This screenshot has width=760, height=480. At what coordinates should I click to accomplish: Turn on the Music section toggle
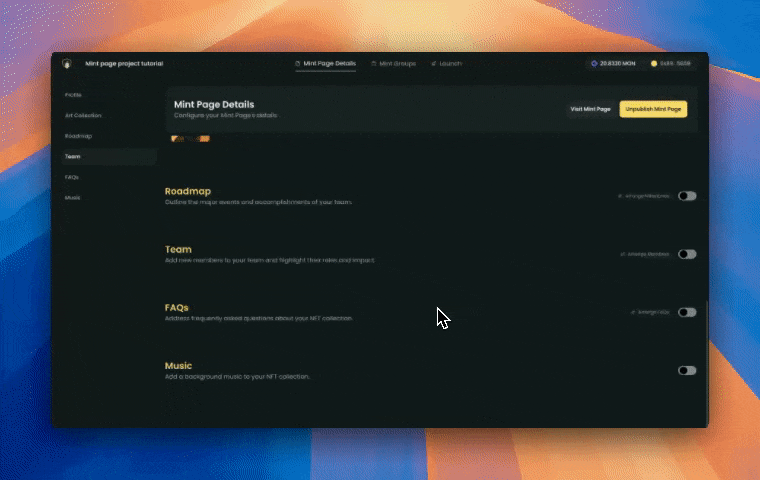pyautogui.click(x=687, y=370)
